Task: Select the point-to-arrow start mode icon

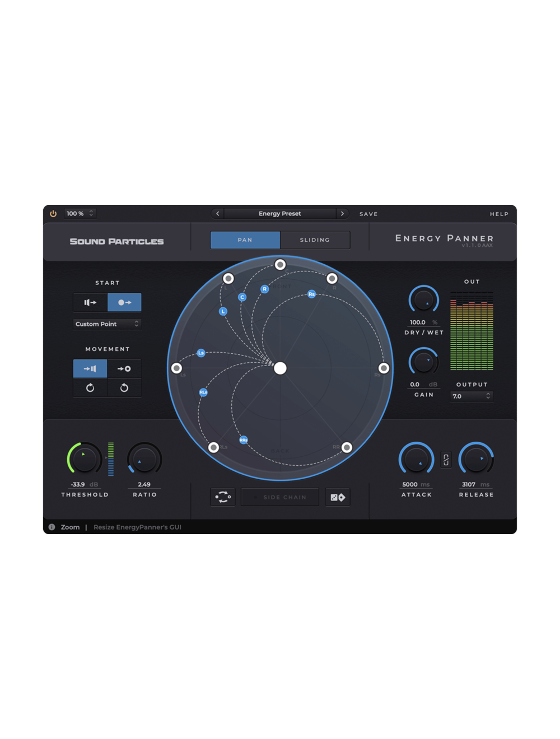Action: 124,302
